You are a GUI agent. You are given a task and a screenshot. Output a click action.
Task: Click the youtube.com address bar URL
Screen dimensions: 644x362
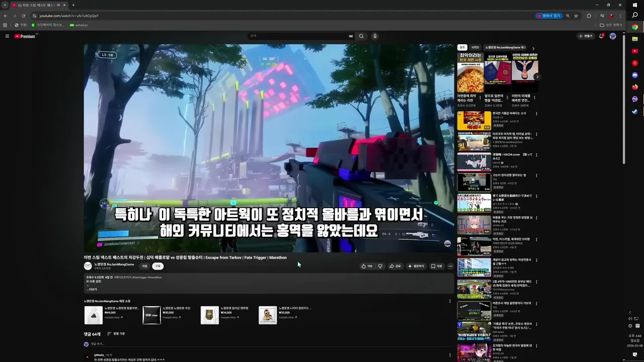pos(69,16)
